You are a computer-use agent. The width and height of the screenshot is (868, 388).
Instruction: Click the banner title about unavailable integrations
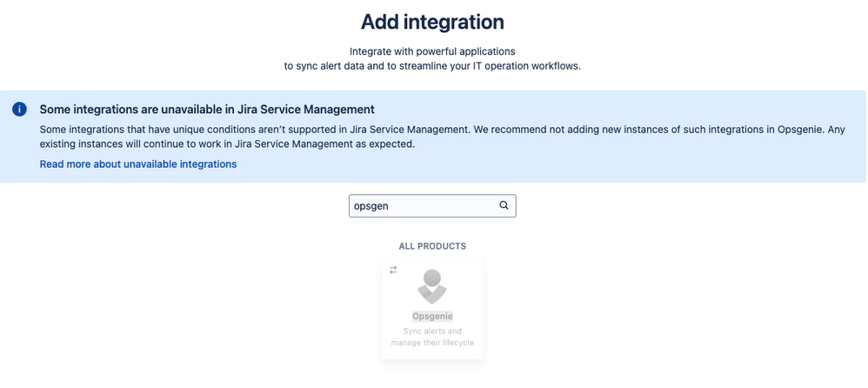207,109
